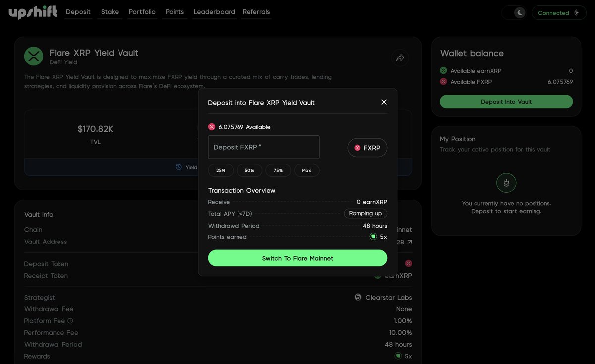Click the 10.00% Performance Fee value
The width and height of the screenshot is (595, 364).
401,333
